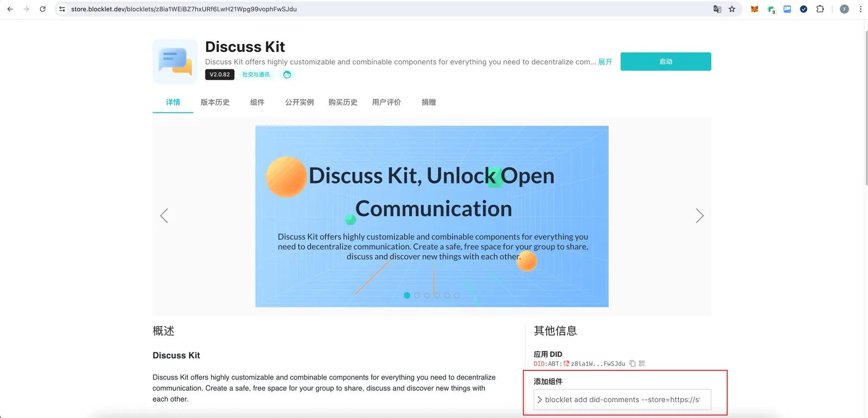Click the V2.0.82 version badge
This screenshot has width=868, height=418.
point(220,75)
